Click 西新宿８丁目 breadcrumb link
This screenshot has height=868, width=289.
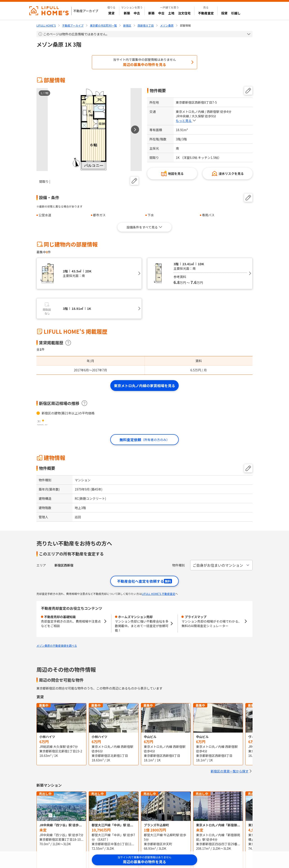tap(146, 26)
